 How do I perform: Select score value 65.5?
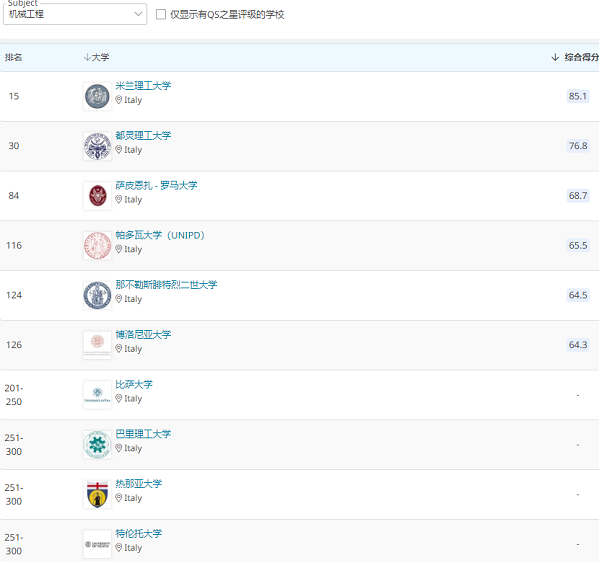point(578,245)
